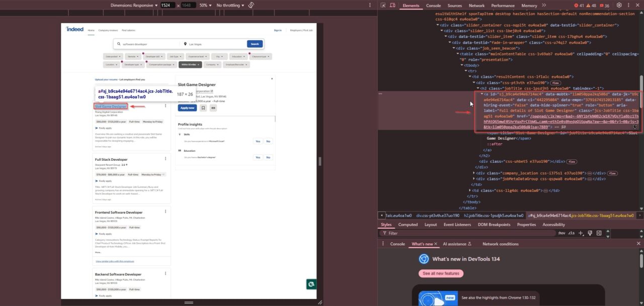The image size is (644, 306).
Task: Click the rotate screen icon in device toolbar
Action: pos(251,5)
